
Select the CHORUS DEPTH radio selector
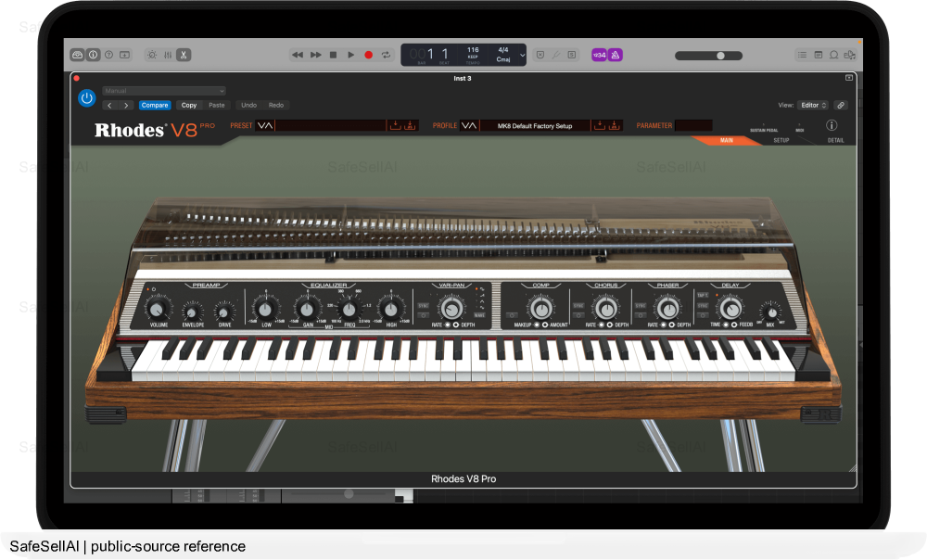click(x=610, y=325)
